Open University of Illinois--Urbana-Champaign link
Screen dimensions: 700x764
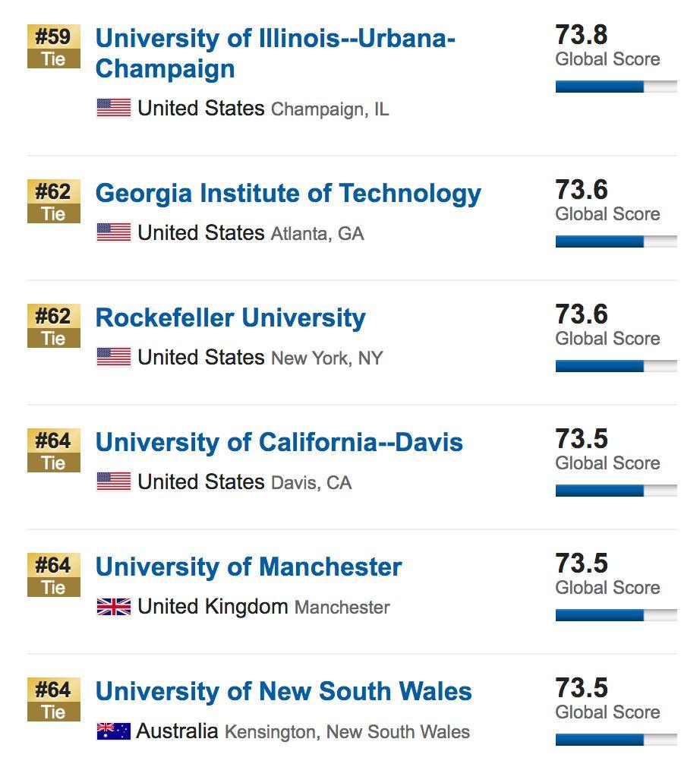(x=275, y=53)
